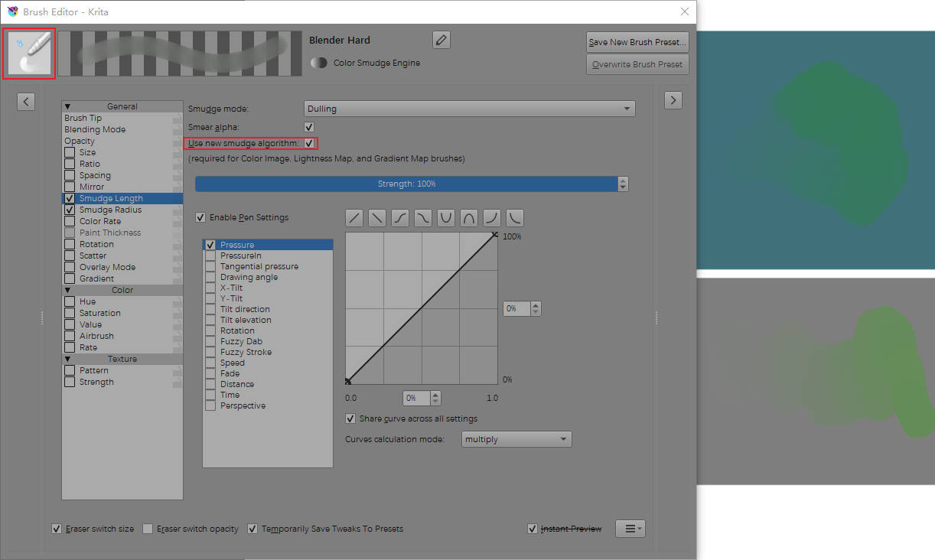Click the Strength 100% slider
Screen dimensions: 935x560
(406, 184)
